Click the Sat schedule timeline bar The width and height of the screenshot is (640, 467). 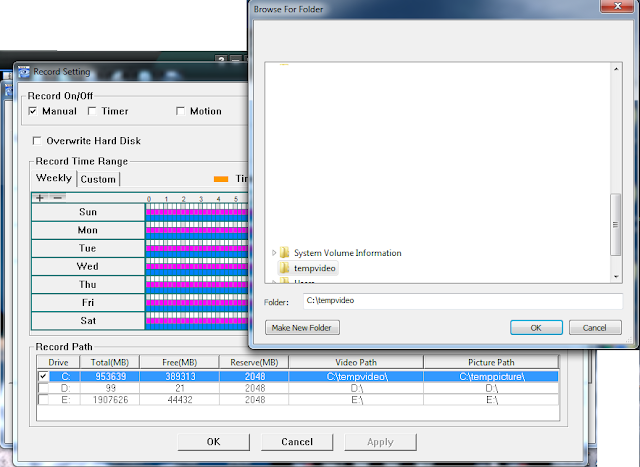[197, 321]
